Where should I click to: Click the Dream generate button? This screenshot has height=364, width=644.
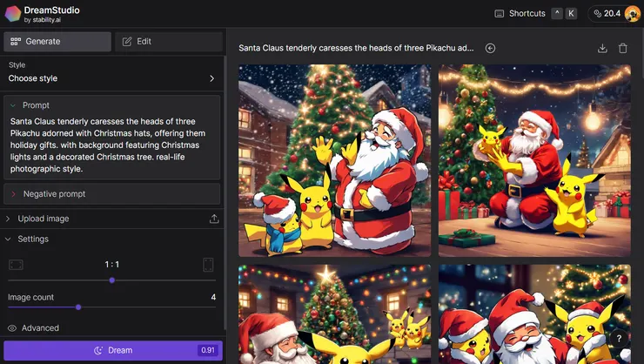click(113, 350)
